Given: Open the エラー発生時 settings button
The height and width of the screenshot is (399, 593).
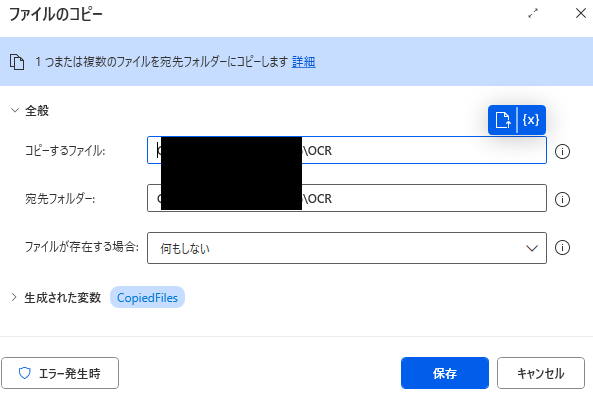Looking at the screenshot, I should (60, 373).
